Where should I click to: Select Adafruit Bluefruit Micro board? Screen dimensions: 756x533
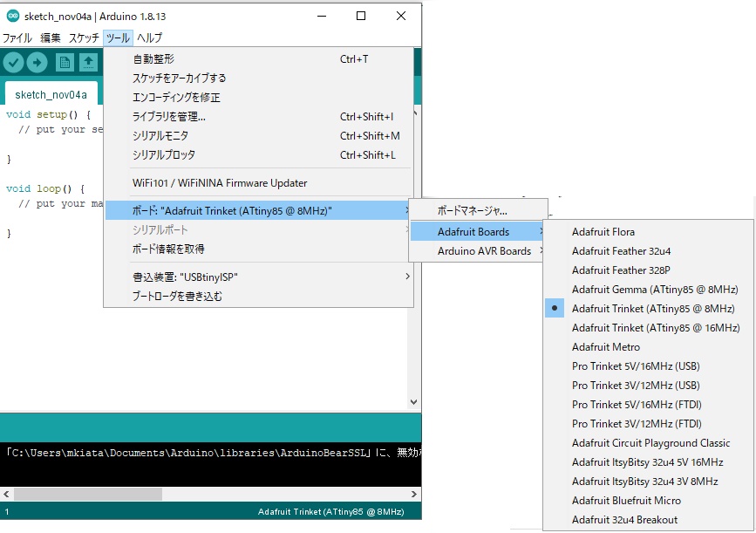tap(649, 501)
